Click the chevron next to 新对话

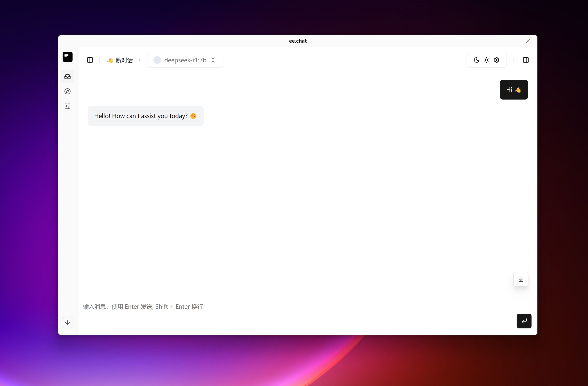click(140, 60)
